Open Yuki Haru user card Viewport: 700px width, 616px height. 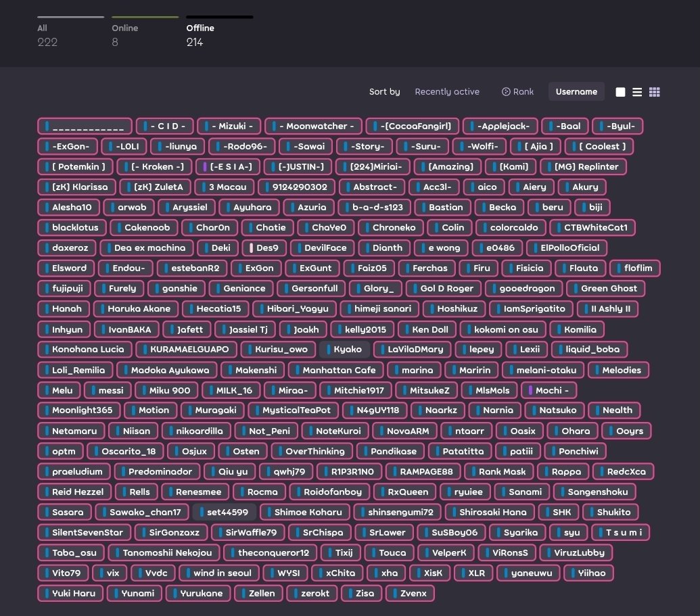pyautogui.click(x=70, y=594)
